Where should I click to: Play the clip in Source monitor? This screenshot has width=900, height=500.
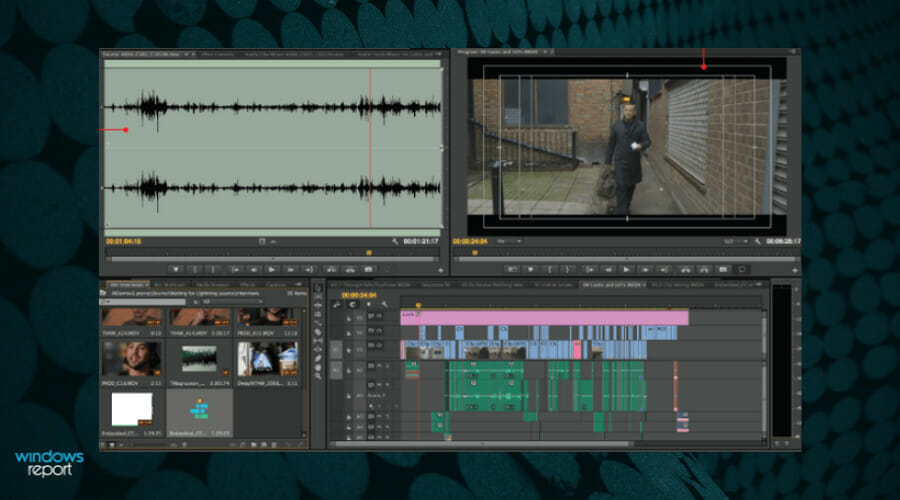pos(272,269)
